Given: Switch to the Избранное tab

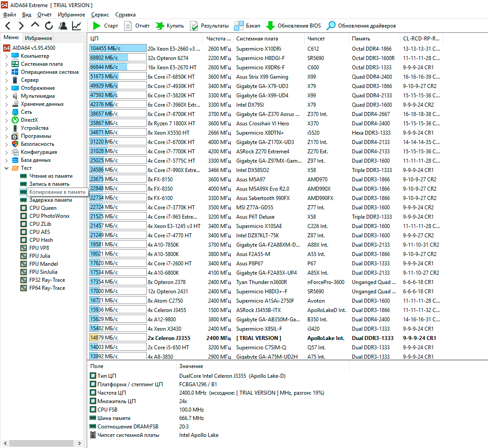Looking at the screenshot, I should (x=38, y=38).
